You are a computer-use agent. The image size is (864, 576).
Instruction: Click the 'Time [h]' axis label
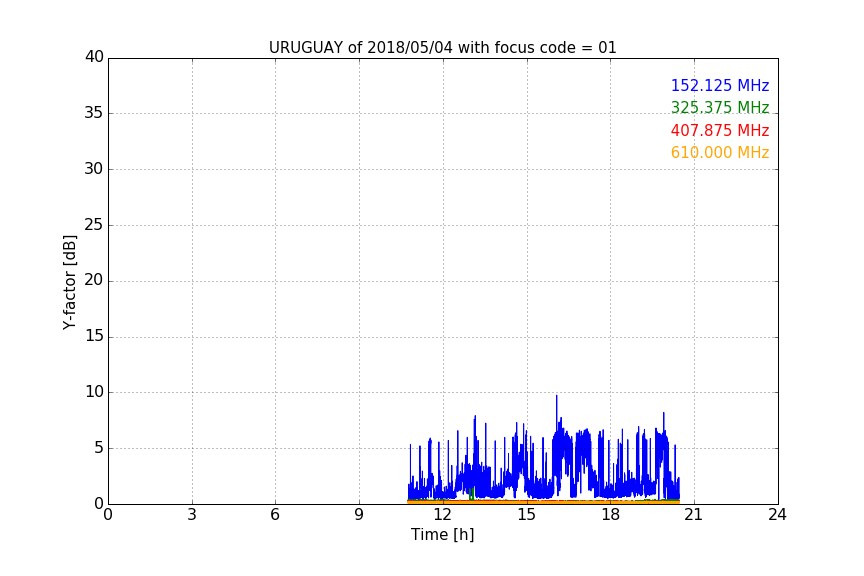click(442, 535)
